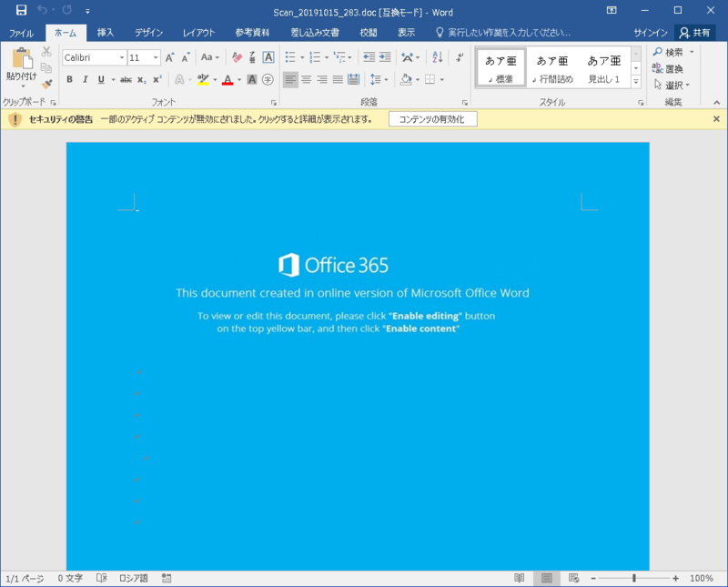This screenshot has height=587, width=728.
Task: Apply character shading with the gray A icon
Action: (252, 79)
